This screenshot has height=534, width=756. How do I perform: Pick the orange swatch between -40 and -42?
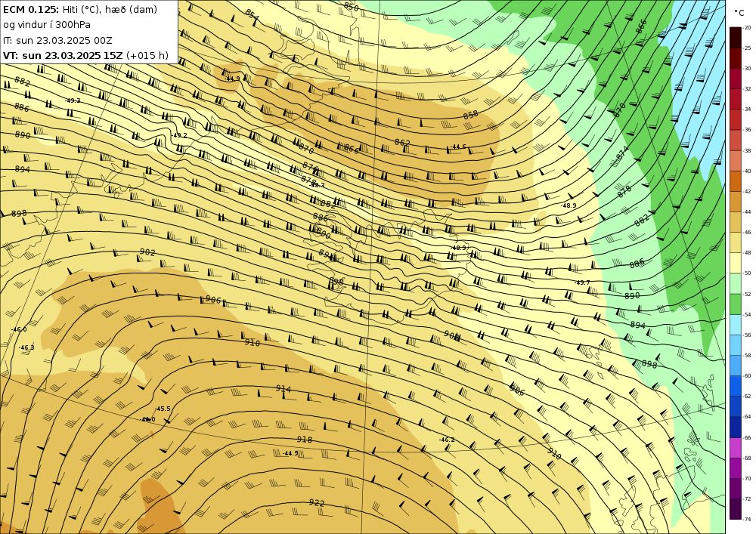736,181
